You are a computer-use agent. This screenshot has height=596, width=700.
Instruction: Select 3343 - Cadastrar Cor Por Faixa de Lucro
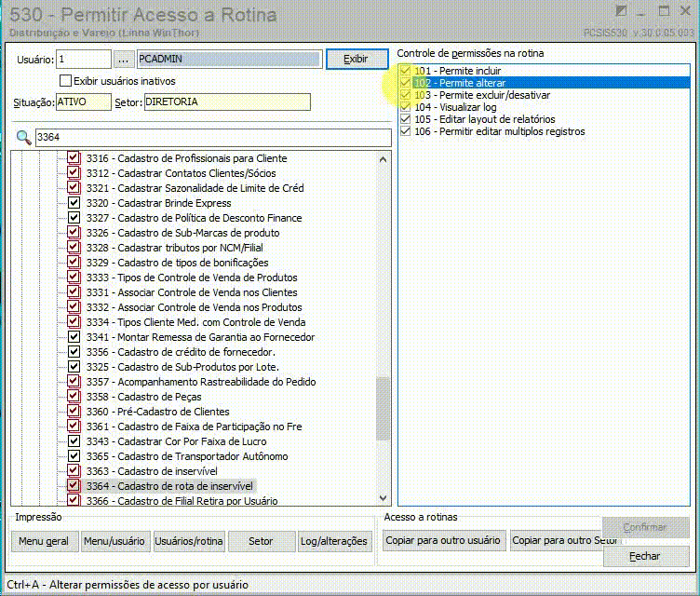point(176,441)
